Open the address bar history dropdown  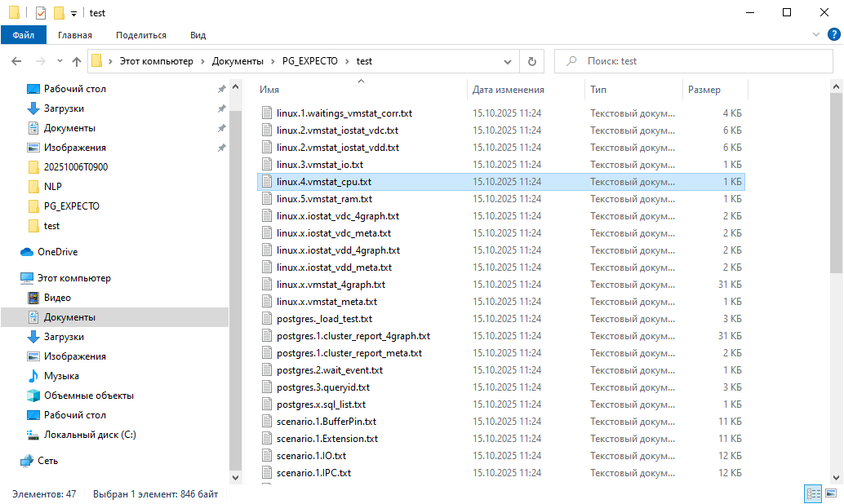point(507,61)
